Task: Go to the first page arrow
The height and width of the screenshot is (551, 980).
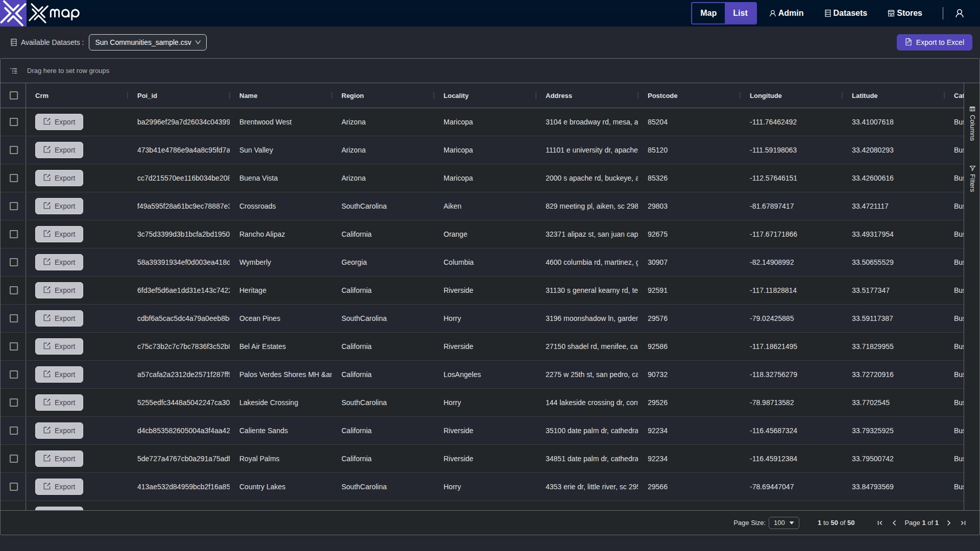Action: [x=879, y=523]
